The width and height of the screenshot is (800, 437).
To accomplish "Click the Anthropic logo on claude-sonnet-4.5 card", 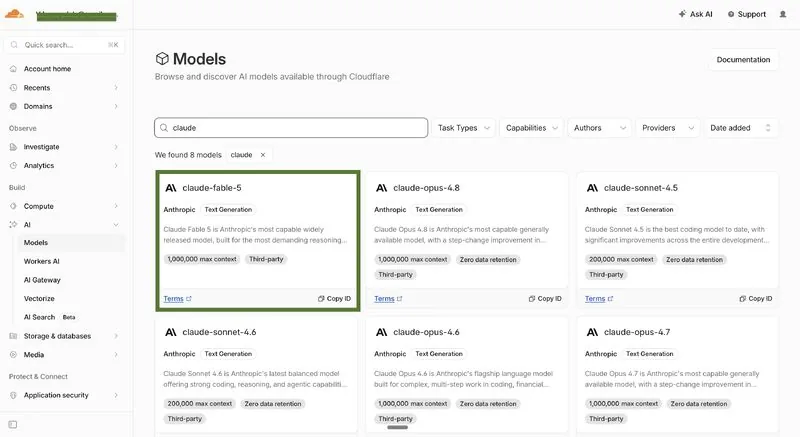I will [x=592, y=188].
